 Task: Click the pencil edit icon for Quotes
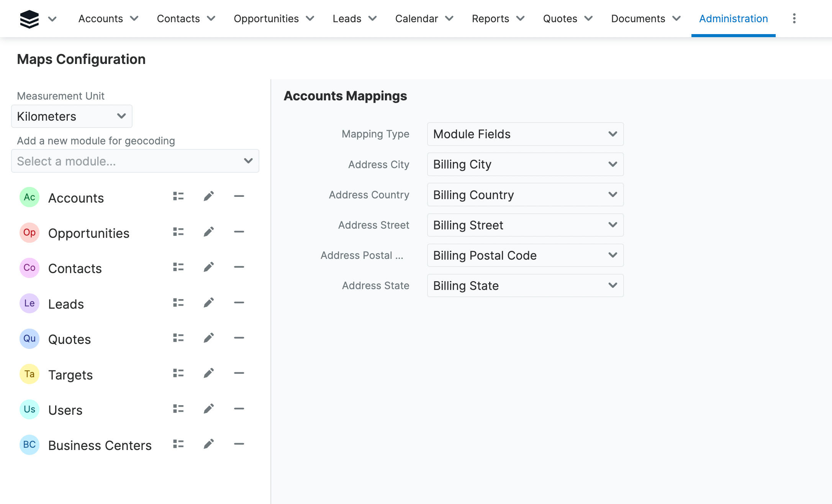pyautogui.click(x=209, y=338)
